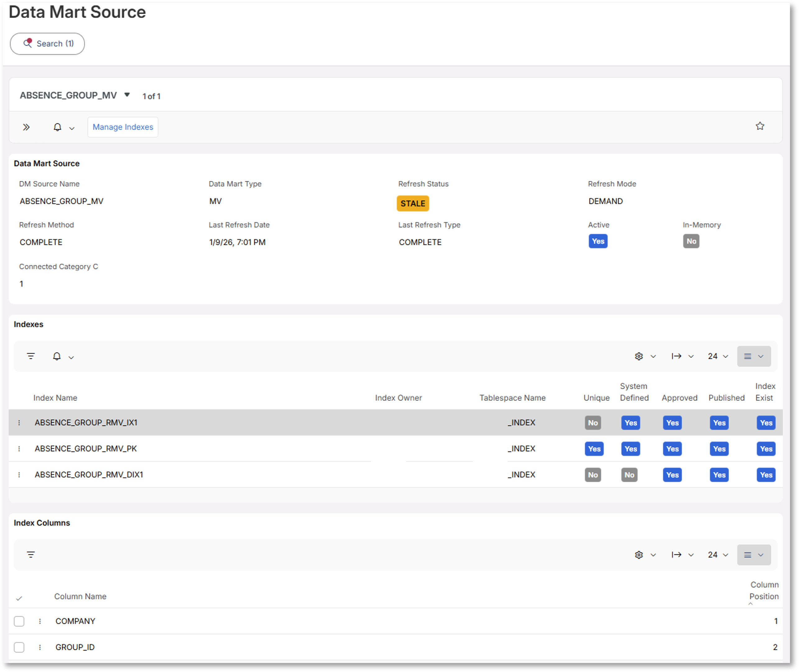This screenshot has width=799, height=672.
Task: Click the In-Memory No badge
Action: click(691, 241)
